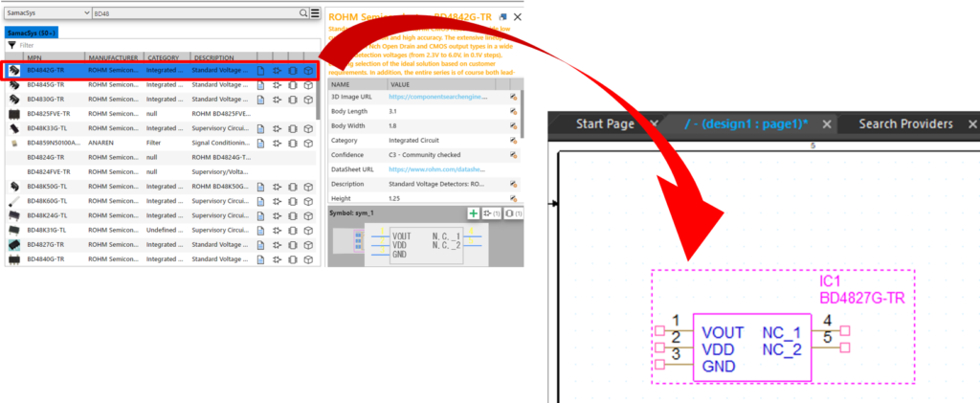Click the results list vertical scrollbar
980x403 pixels.
point(319,91)
